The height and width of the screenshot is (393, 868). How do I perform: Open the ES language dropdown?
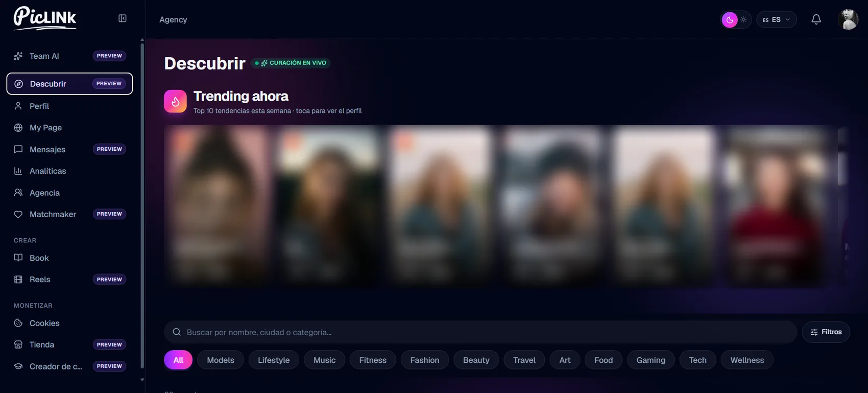pos(777,19)
